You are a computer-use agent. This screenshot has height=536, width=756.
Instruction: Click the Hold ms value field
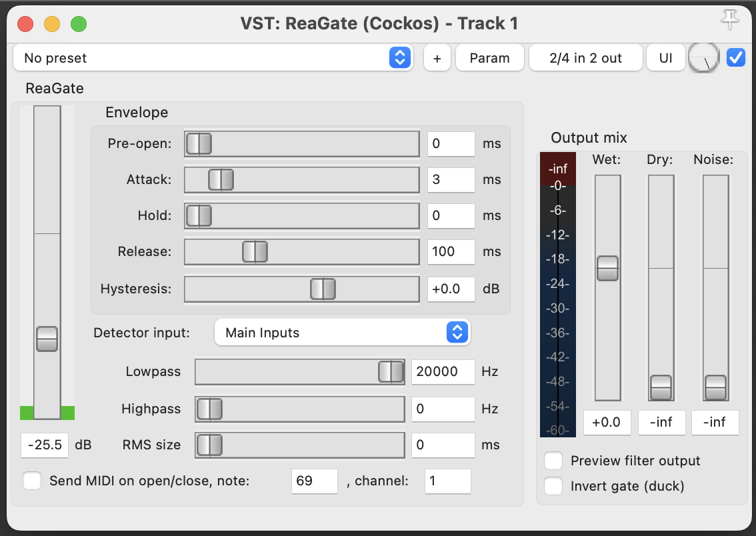[x=451, y=215]
